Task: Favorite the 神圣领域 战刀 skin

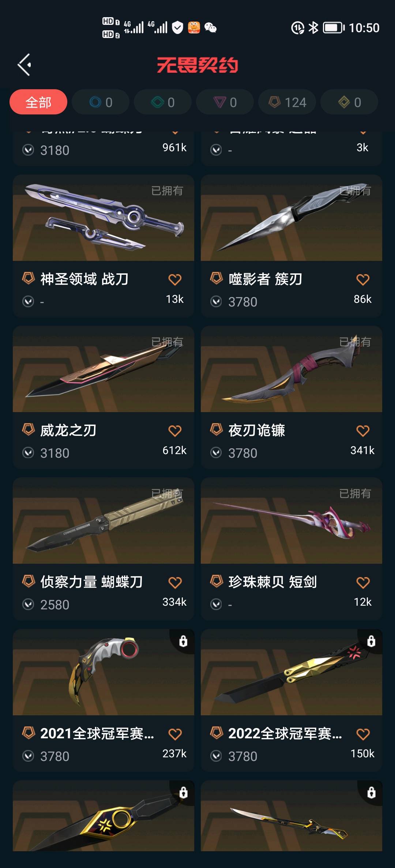Action: [175, 279]
